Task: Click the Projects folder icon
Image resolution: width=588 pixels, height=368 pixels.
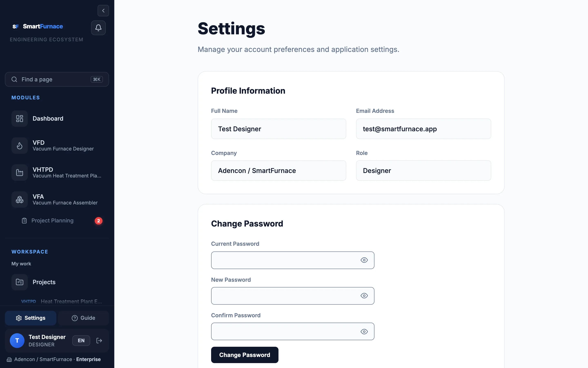Action: click(x=19, y=282)
